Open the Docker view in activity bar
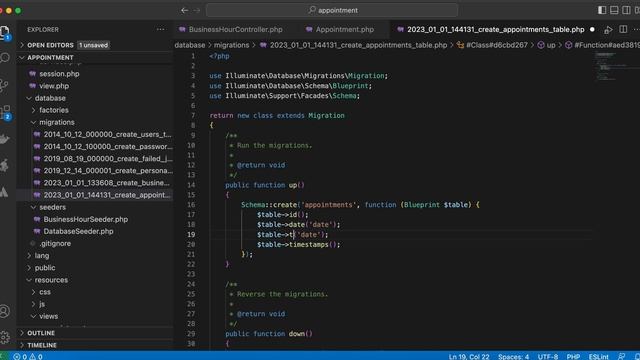The height and width of the screenshot is (360, 640). click(x=4, y=139)
